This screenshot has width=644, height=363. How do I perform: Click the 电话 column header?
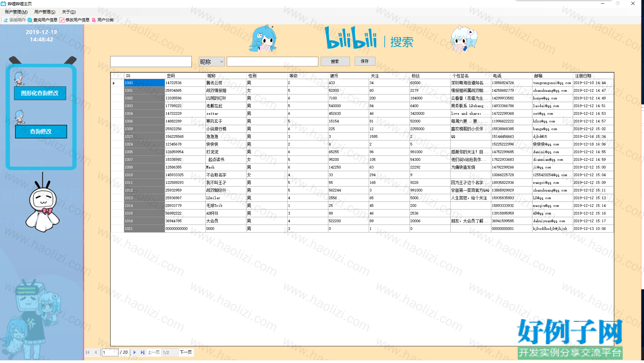coord(511,76)
